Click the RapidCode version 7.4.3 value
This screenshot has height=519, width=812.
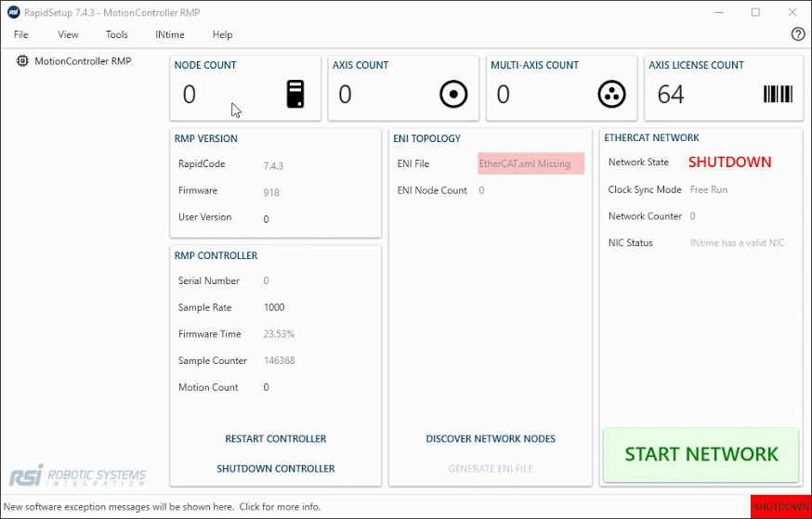pos(273,166)
